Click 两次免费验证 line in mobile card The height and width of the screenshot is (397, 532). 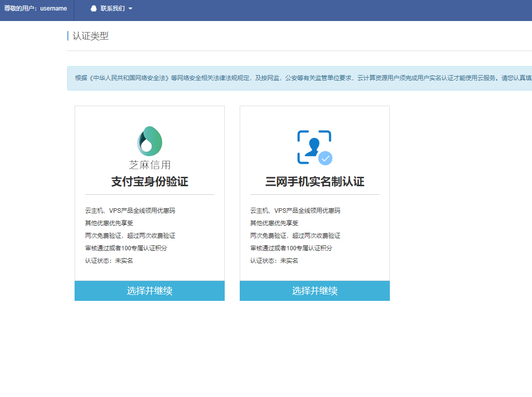tap(295, 235)
